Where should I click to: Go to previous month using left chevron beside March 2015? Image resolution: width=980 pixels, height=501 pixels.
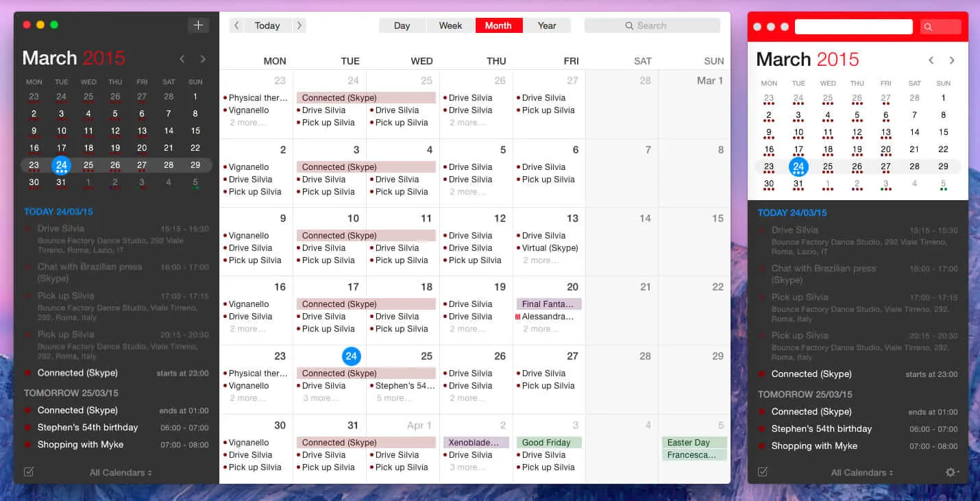(x=182, y=58)
